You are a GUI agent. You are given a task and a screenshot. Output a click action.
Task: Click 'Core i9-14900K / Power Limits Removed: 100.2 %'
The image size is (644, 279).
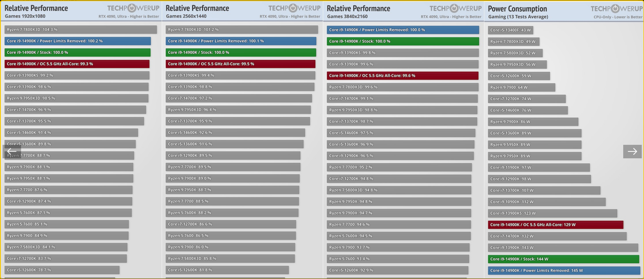pos(78,41)
